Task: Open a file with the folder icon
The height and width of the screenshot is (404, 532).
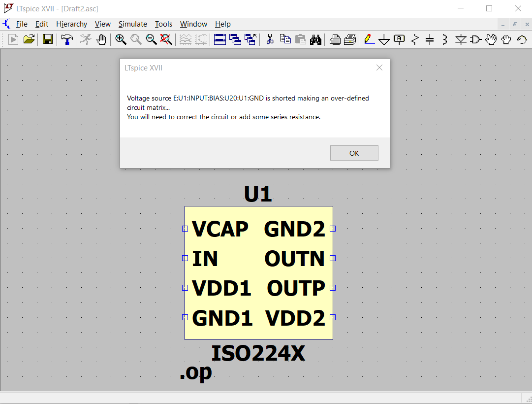Action: click(x=29, y=39)
